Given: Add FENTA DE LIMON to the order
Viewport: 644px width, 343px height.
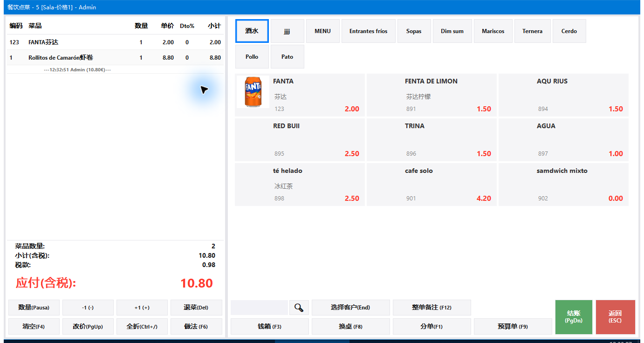Looking at the screenshot, I should pyautogui.click(x=432, y=95).
